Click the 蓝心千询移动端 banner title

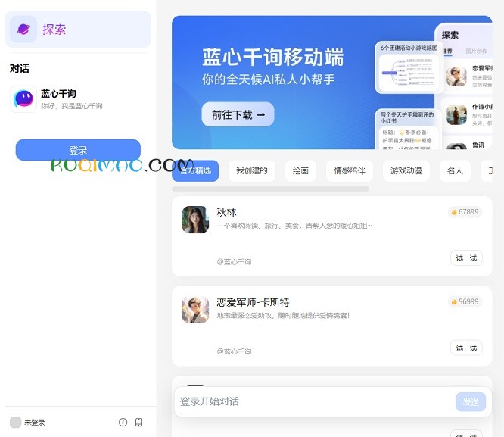(x=273, y=57)
